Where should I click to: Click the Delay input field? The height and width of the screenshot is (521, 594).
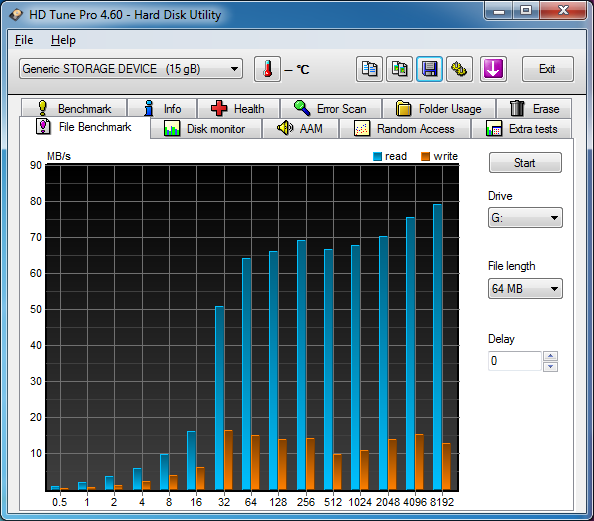[x=515, y=361]
